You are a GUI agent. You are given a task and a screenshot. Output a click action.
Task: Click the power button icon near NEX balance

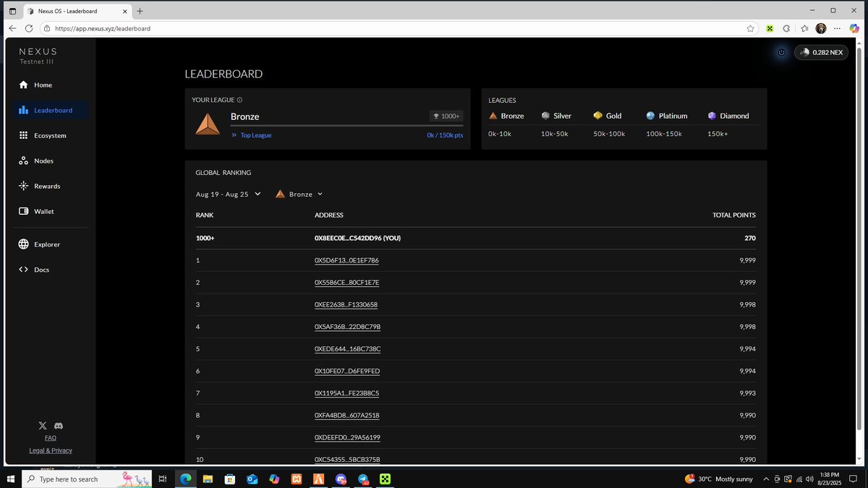pyautogui.click(x=781, y=52)
